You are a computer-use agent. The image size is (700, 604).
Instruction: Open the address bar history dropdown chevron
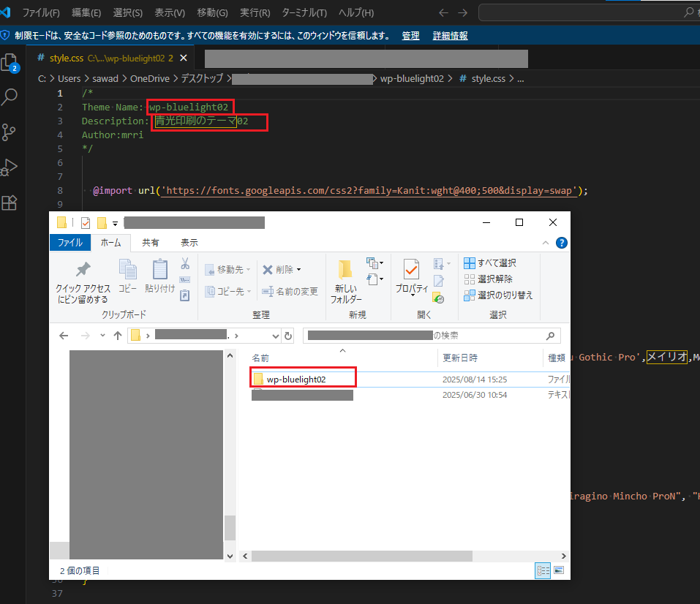275,336
